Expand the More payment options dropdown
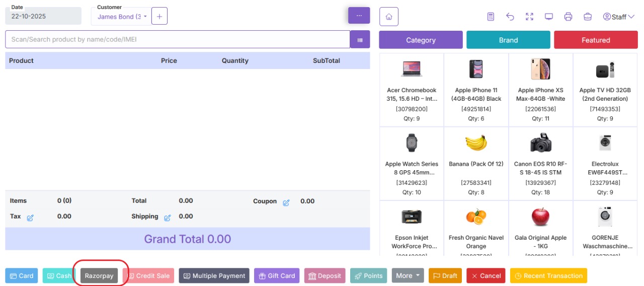The width and height of the screenshot is (644, 286). [x=407, y=275]
